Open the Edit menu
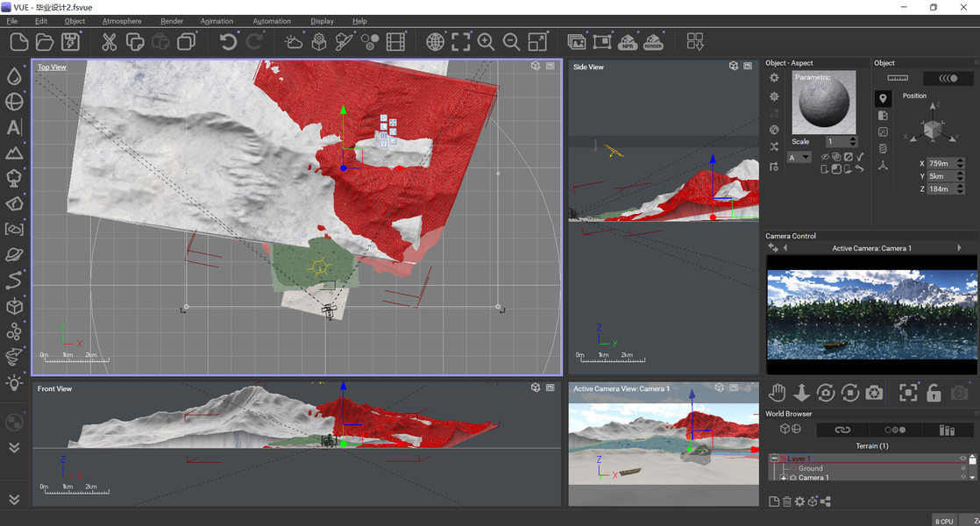The height and width of the screenshot is (526, 980). tap(41, 21)
